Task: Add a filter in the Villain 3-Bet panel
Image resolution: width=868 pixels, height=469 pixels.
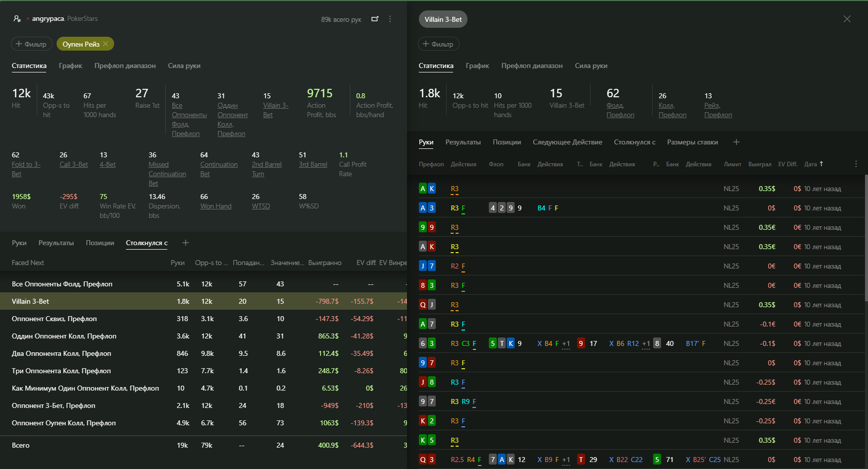Action: click(438, 44)
